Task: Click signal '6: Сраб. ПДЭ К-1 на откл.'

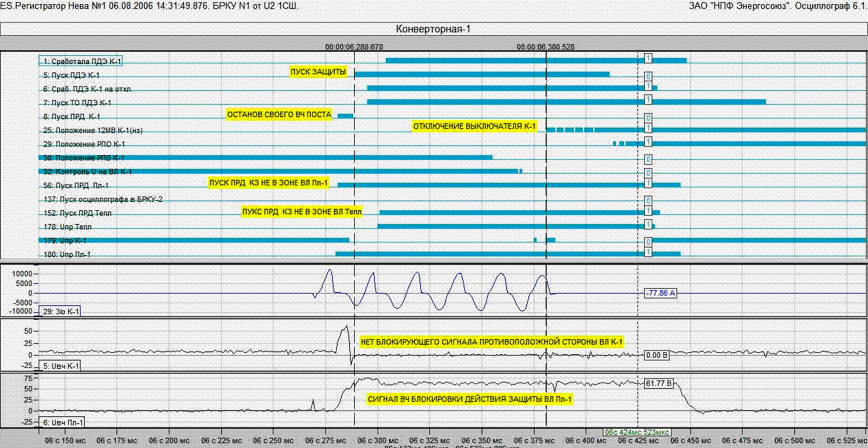Action: click(x=87, y=89)
